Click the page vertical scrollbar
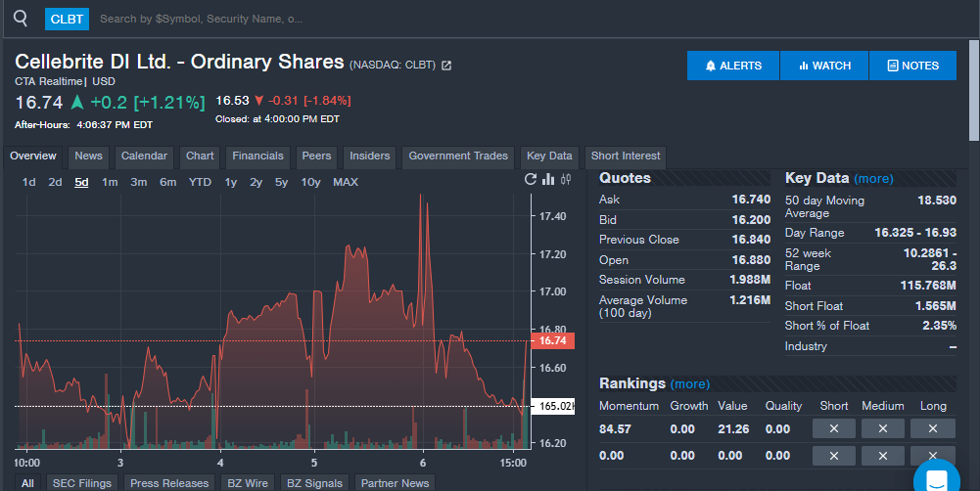This screenshot has height=491, width=980. (x=974, y=91)
